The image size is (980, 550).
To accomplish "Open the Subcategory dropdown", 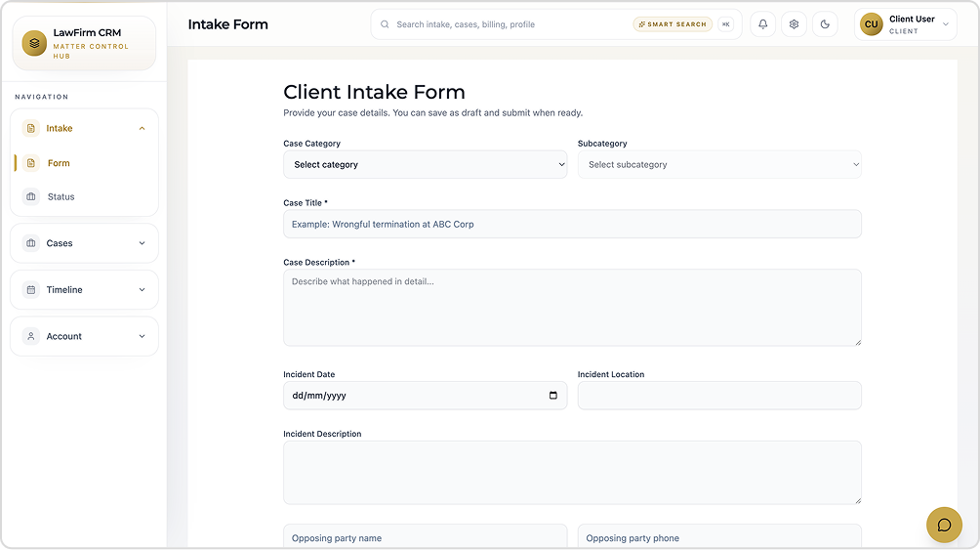I will pyautogui.click(x=719, y=164).
